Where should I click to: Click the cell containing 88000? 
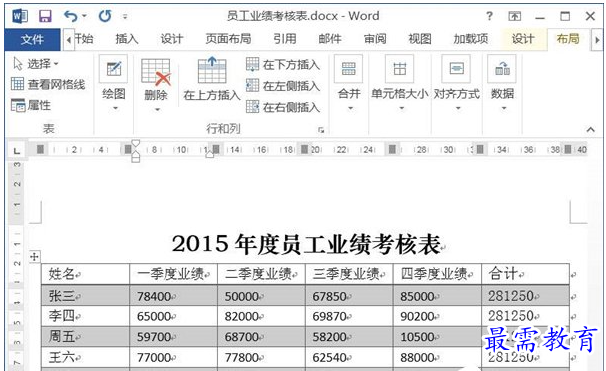coord(437,357)
